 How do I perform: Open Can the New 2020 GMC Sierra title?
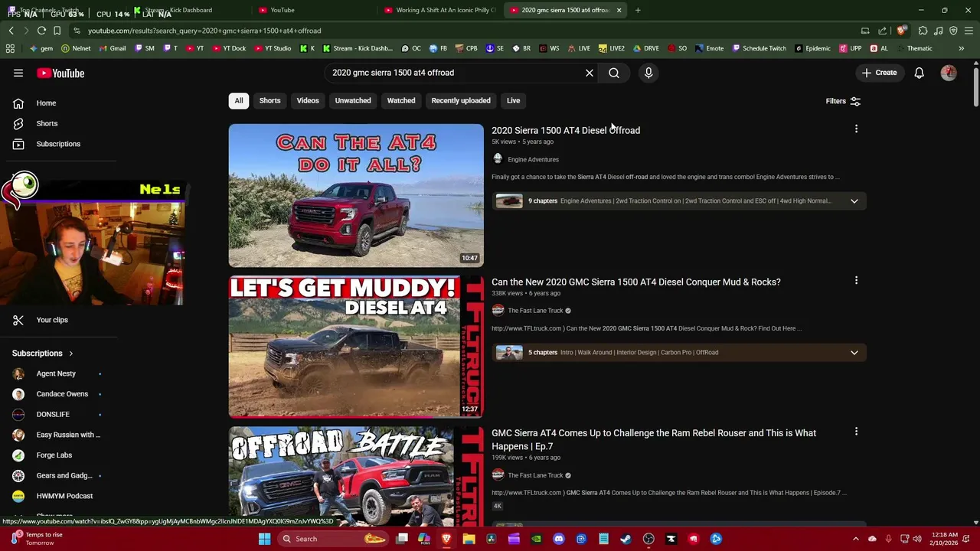click(x=636, y=282)
